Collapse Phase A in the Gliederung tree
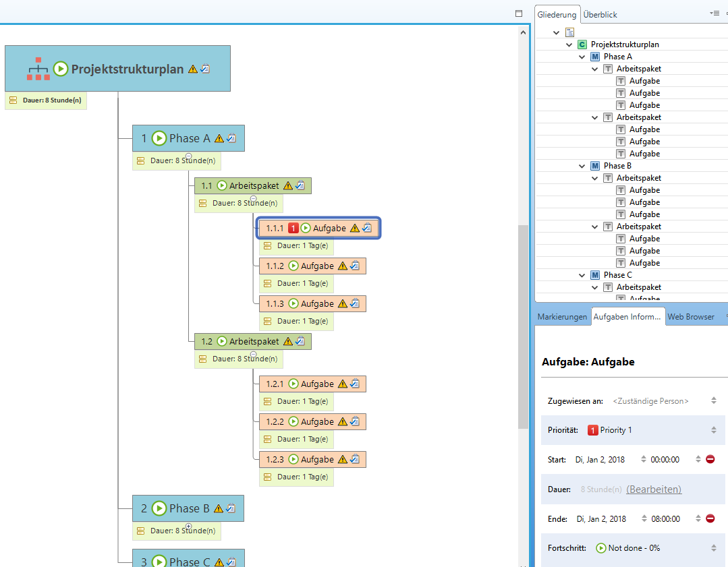The width and height of the screenshot is (728, 567). pos(582,57)
